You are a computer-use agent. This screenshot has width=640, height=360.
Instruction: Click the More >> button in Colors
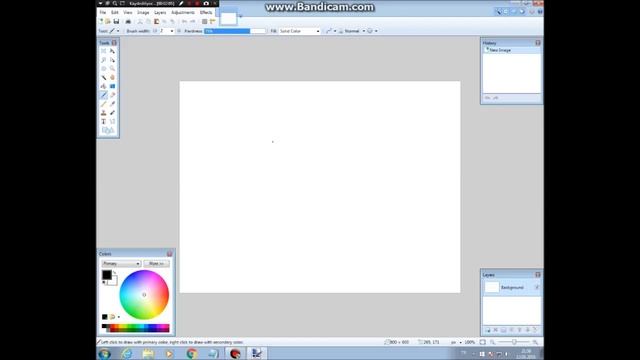click(156, 264)
